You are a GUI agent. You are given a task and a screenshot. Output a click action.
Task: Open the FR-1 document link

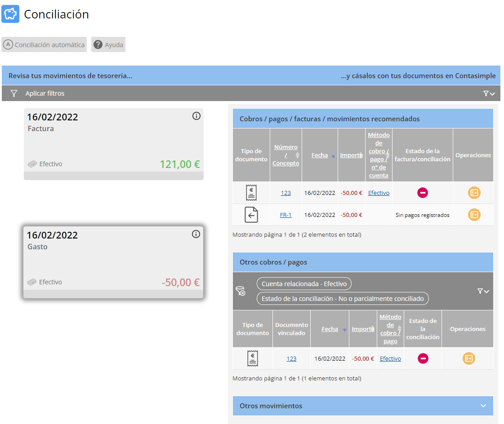(x=285, y=215)
